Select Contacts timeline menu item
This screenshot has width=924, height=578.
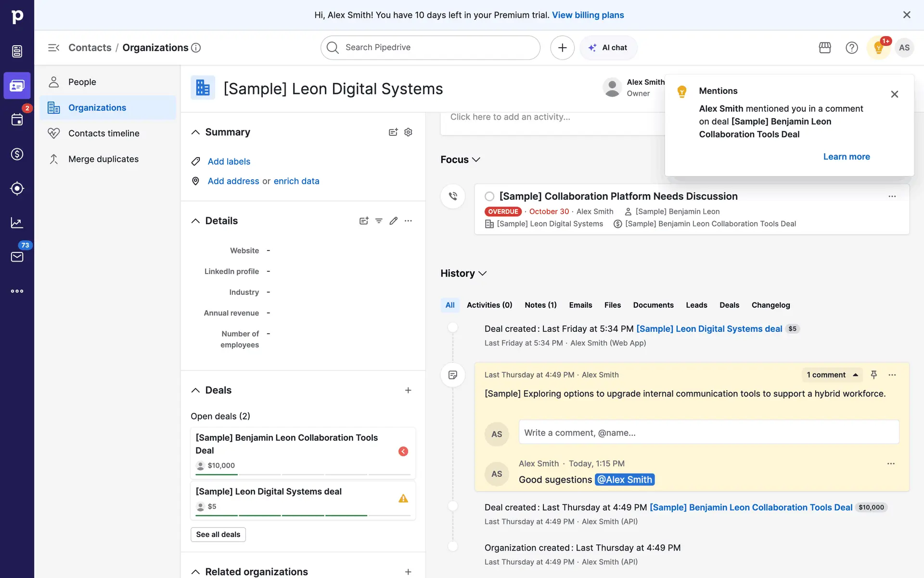[x=103, y=133]
